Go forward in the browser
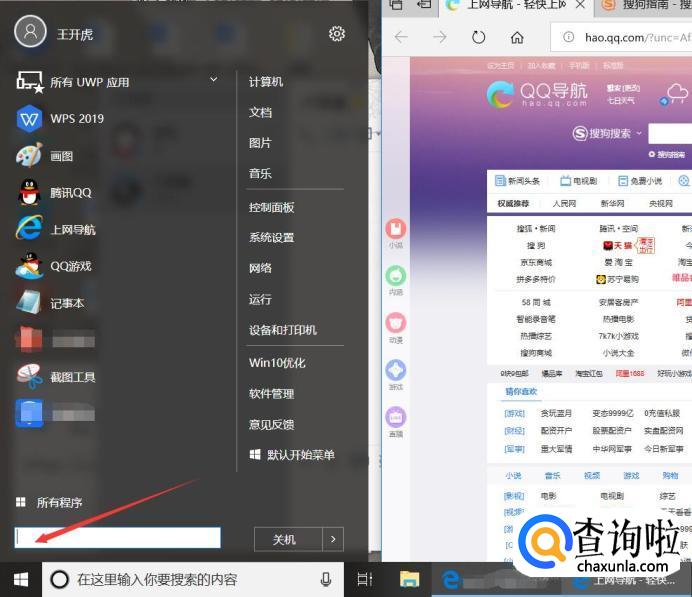This screenshot has height=597, width=692. [x=440, y=37]
